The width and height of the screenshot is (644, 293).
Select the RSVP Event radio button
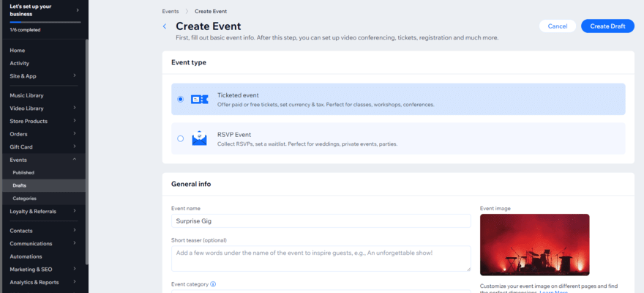[x=180, y=138]
